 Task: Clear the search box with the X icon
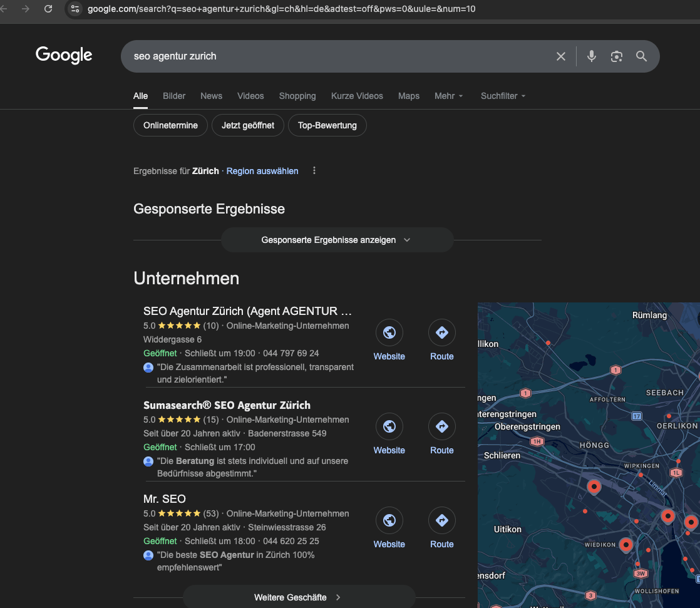(561, 56)
